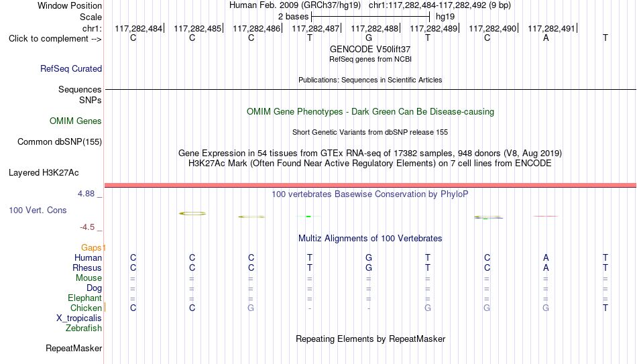Click the Scale label

pyautogui.click(x=91, y=17)
